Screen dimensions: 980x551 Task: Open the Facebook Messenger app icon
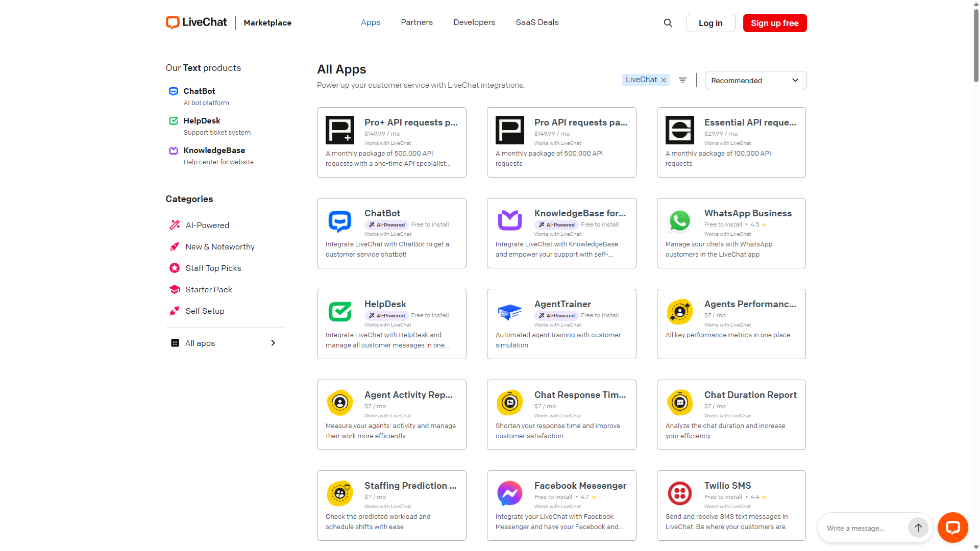510,493
